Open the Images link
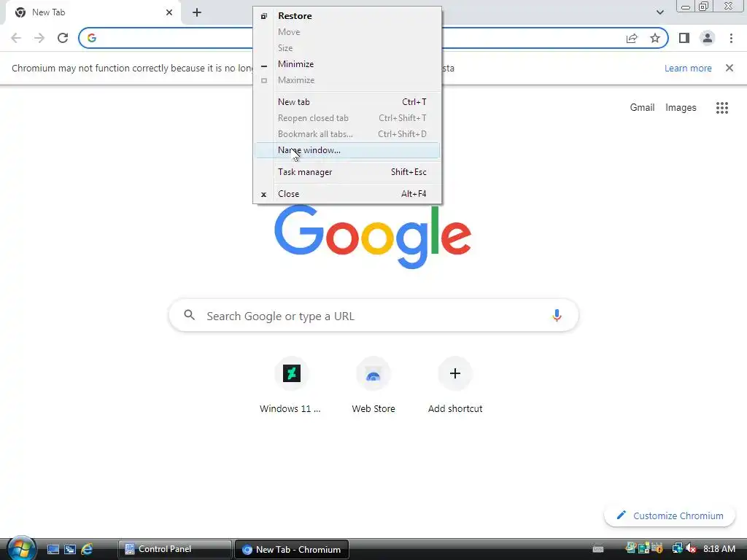The height and width of the screenshot is (560, 747). tap(681, 108)
